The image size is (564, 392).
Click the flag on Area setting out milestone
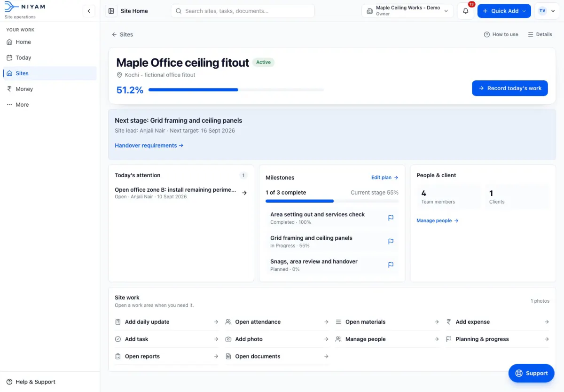click(391, 218)
